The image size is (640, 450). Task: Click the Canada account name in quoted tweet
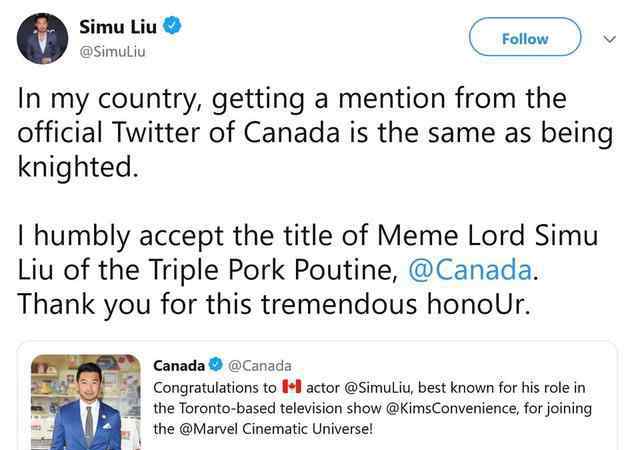[x=179, y=366]
